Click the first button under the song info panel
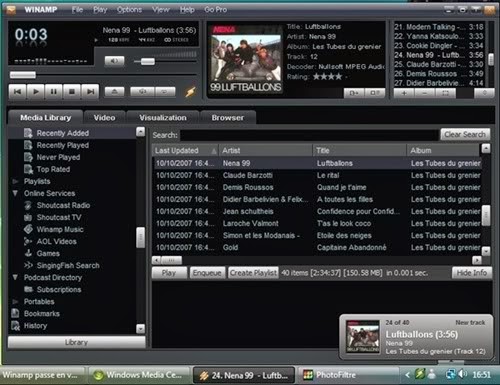 click(354, 93)
